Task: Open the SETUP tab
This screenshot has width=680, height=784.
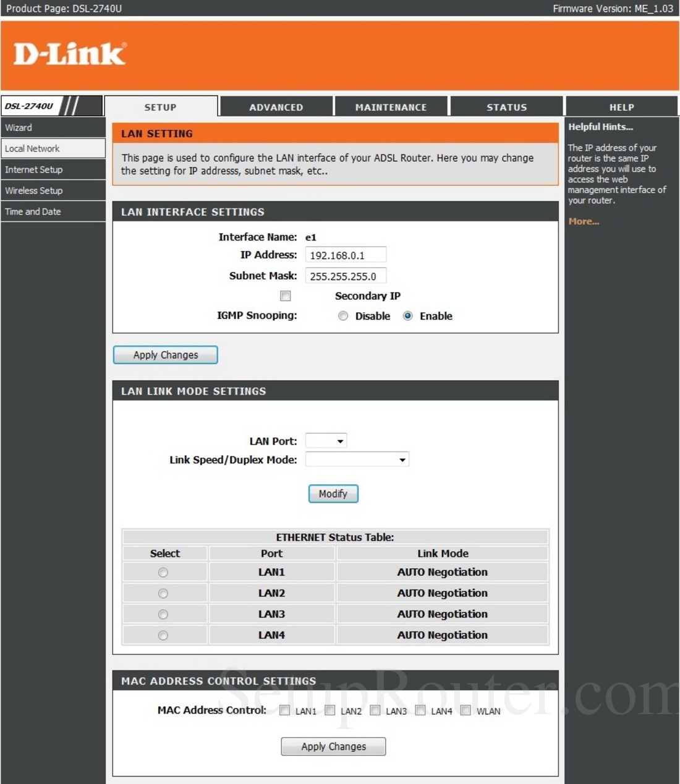Action: click(161, 107)
